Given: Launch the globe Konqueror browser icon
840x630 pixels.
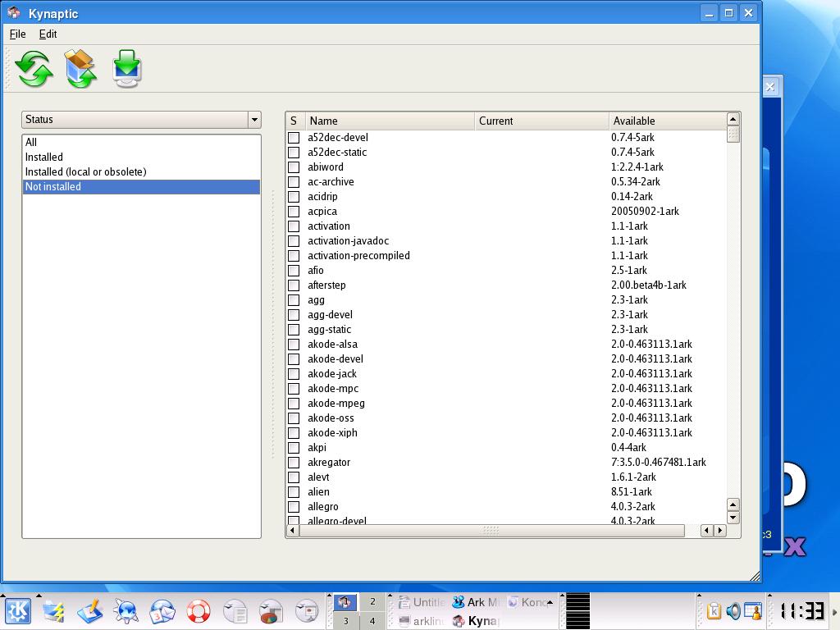Looking at the screenshot, I should 126,610.
